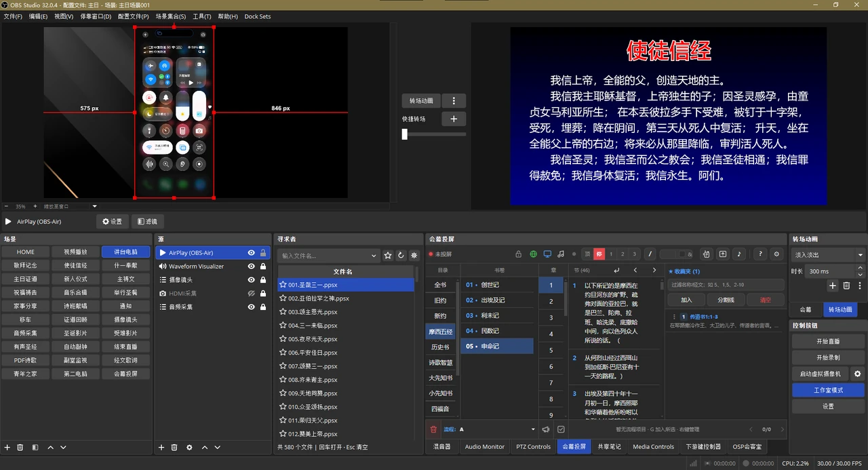868x470 pixels.
Task: Move the selected source down
Action: coord(218,448)
